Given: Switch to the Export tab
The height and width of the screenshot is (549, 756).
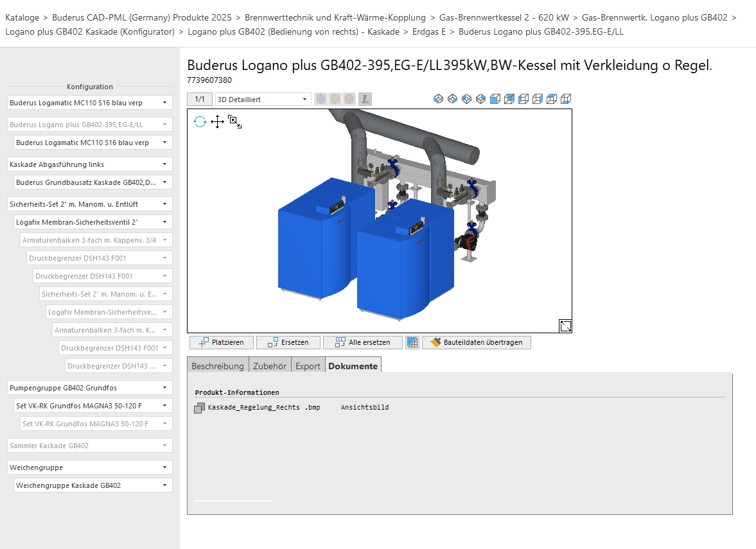Looking at the screenshot, I should point(308,366).
